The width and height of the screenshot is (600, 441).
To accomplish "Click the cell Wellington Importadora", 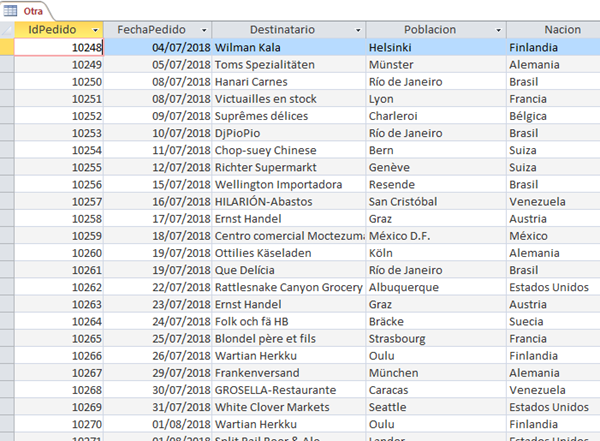I will click(x=289, y=185).
